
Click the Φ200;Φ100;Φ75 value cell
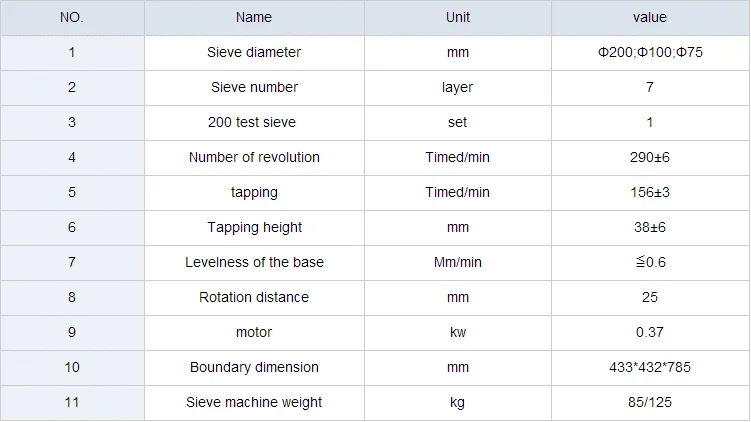(649, 52)
